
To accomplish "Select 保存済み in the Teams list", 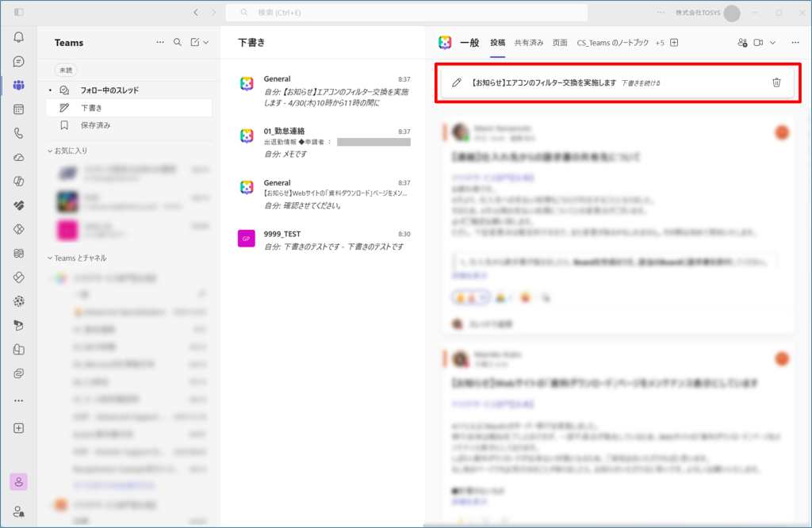I will click(96, 125).
